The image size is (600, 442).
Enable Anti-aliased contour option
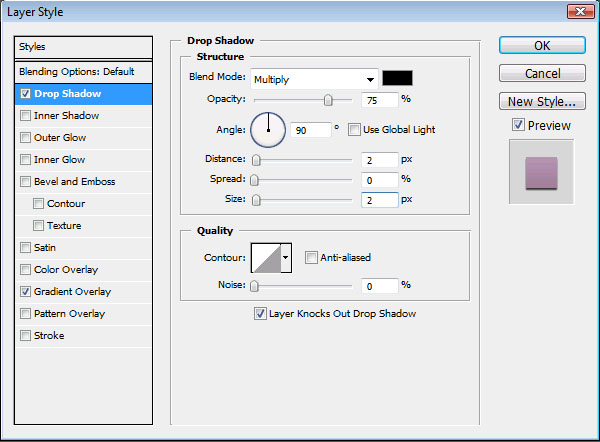coord(311,258)
